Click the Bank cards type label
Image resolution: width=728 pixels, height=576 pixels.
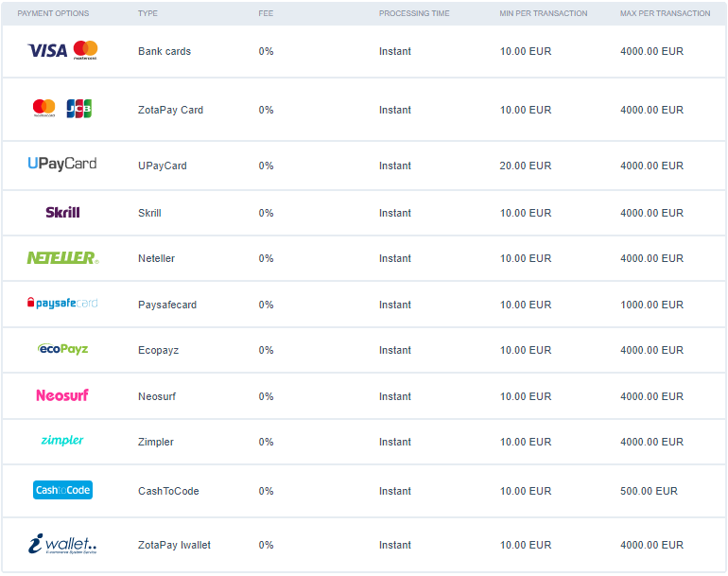(165, 51)
